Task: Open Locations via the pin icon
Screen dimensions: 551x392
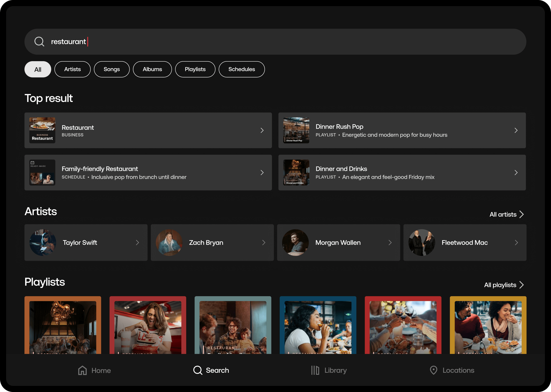Action: [433, 370]
